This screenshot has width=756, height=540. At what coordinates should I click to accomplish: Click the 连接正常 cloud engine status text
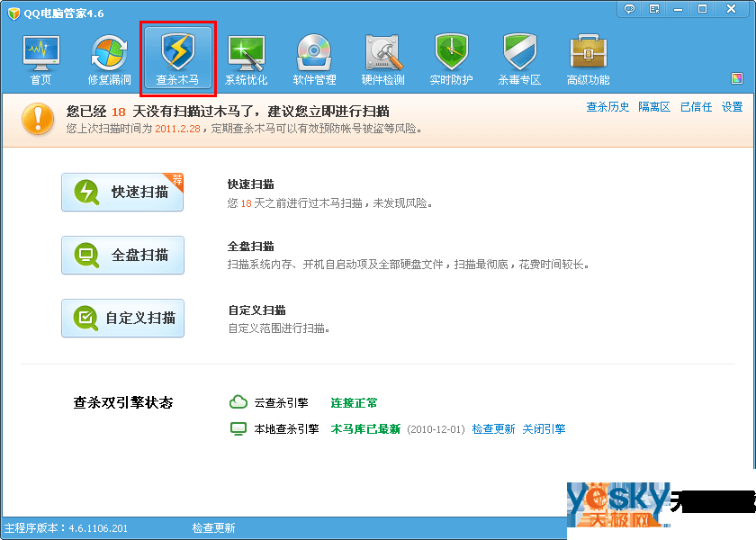pos(354,402)
